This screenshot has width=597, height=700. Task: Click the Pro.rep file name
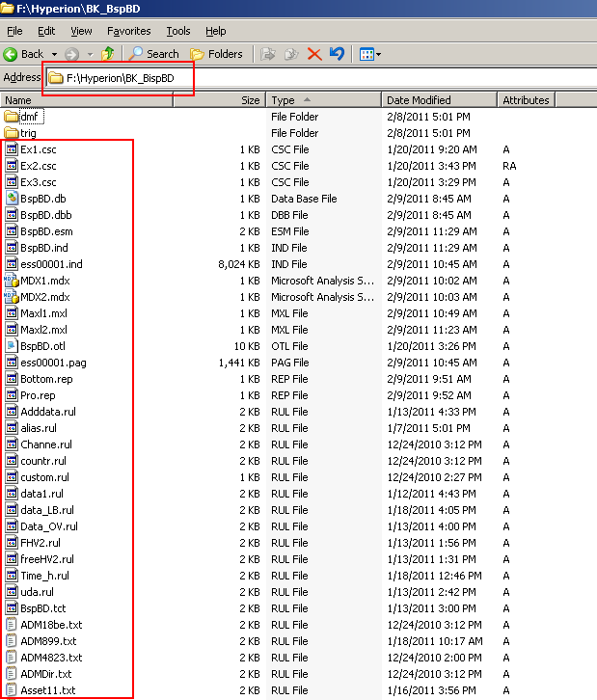38,395
